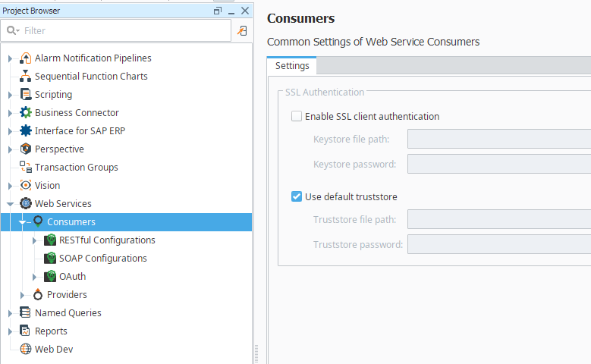Uncheck Use default truststore
This screenshot has height=364, width=591.
click(297, 197)
